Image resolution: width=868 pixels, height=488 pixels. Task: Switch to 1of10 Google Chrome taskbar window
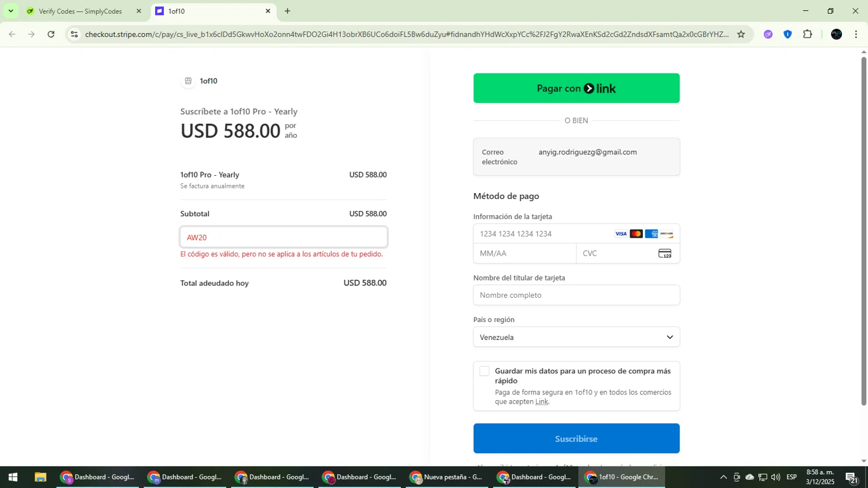point(622,477)
